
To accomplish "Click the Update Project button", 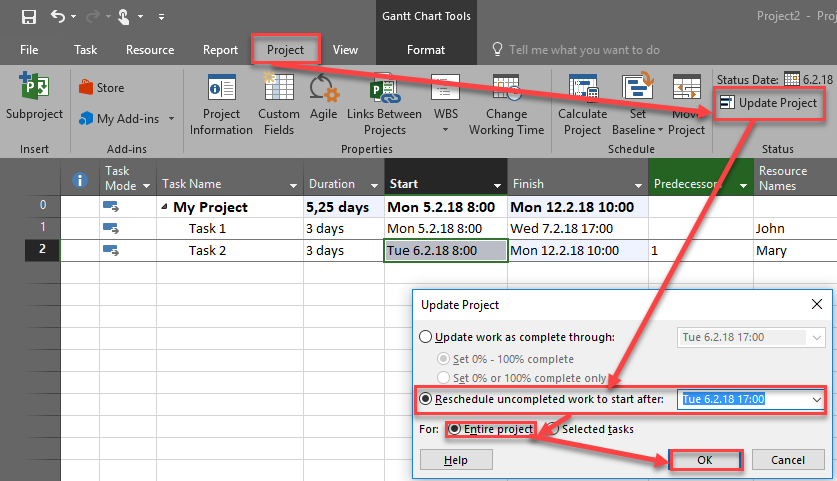I will coord(768,103).
